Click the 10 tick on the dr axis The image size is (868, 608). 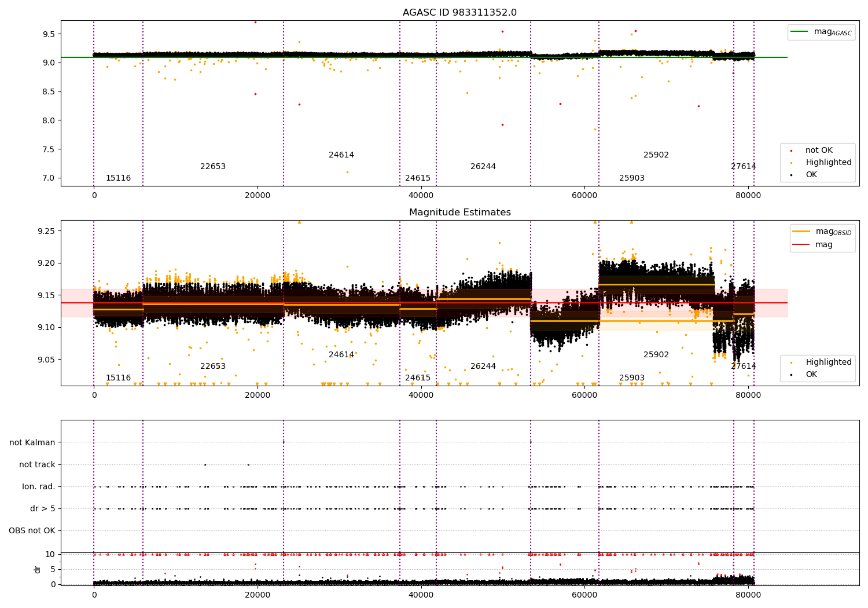pyautogui.click(x=50, y=555)
